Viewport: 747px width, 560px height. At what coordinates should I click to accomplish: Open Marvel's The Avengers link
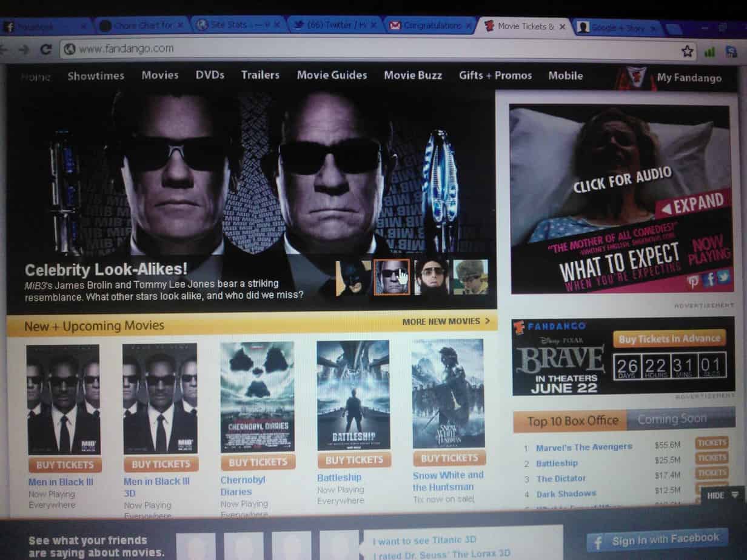coord(583,447)
